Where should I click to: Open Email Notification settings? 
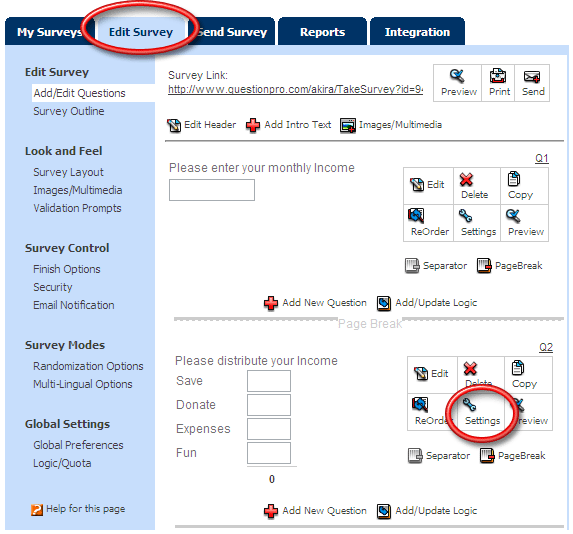tap(73, 305)
